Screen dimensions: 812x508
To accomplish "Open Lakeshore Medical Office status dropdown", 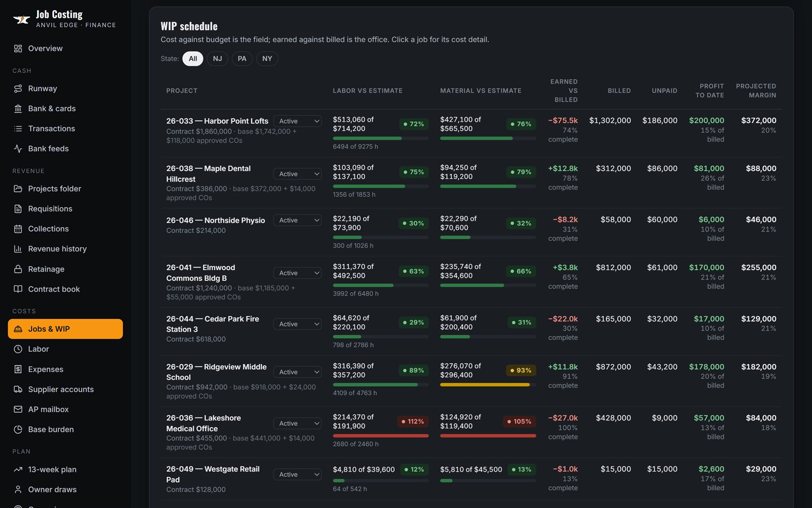I will [x=297, y=424].
